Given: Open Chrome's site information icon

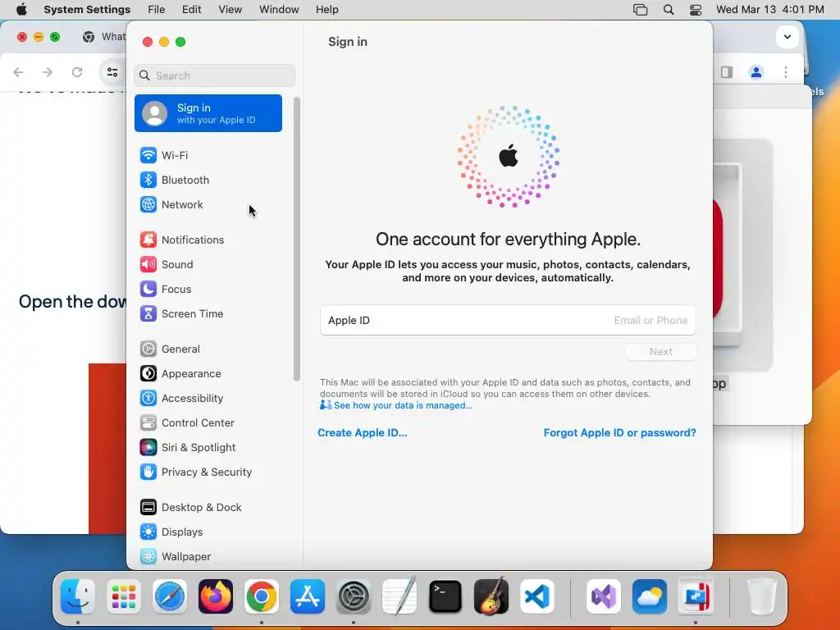Looking at the screenshot, I should (x=112, y=72).
